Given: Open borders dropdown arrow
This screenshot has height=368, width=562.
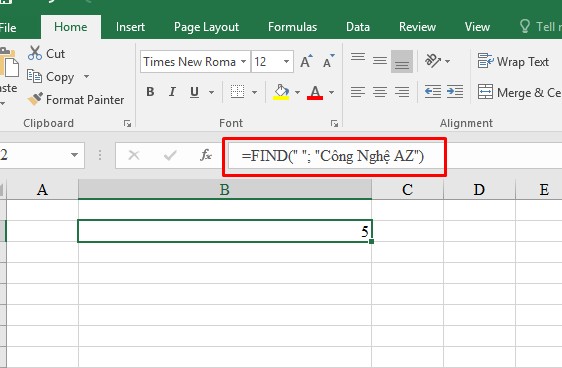Looking at the screenshot, I should coord(254,92).
